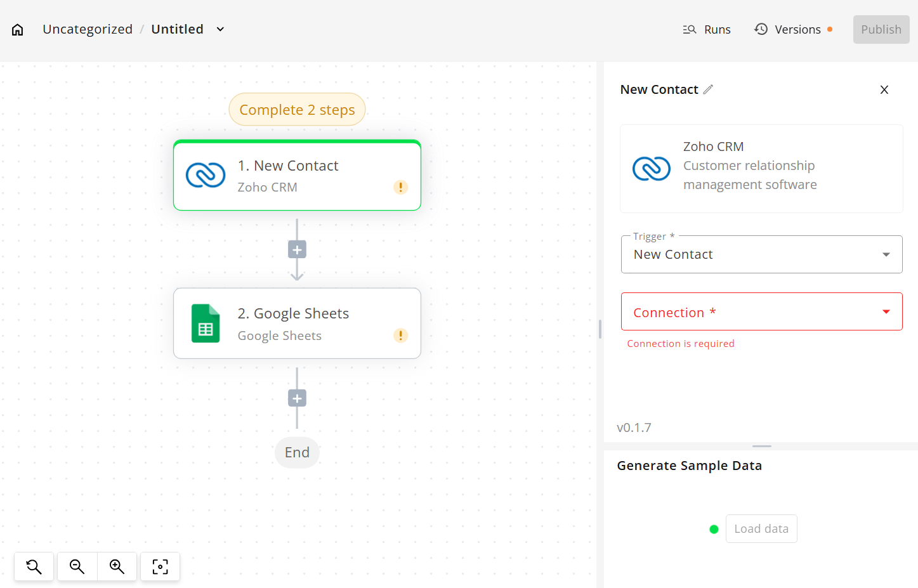Click the Load data button
The width and height of the screenshot is (918, 588).
[x=761, y=529]
